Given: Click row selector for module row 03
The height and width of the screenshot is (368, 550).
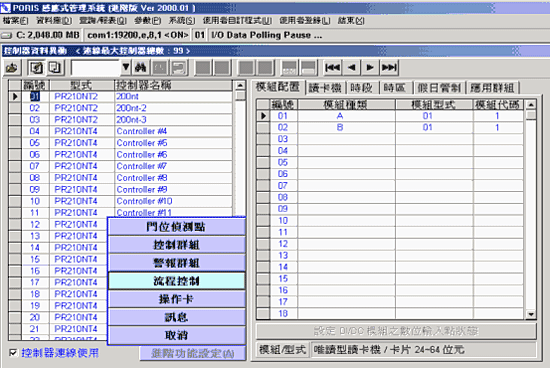Looking at the screenshot, I should 263,139.
